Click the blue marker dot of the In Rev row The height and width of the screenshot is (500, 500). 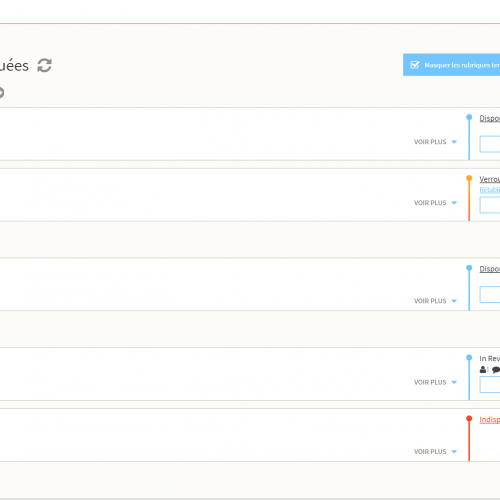[x=469, y=358]
